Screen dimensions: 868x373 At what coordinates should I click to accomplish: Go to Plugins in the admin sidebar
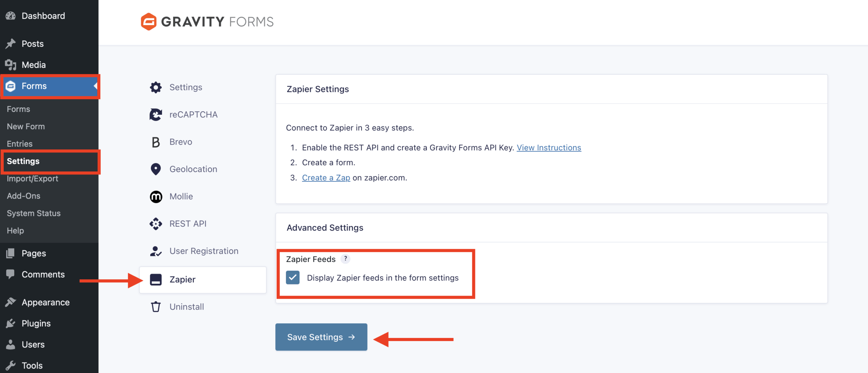tap(36, 323)
